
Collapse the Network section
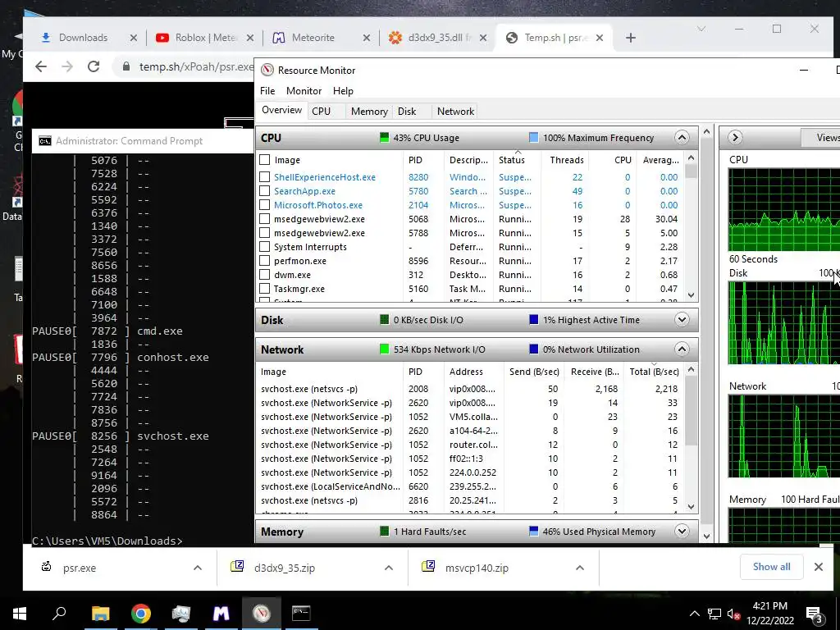[682, 349]
